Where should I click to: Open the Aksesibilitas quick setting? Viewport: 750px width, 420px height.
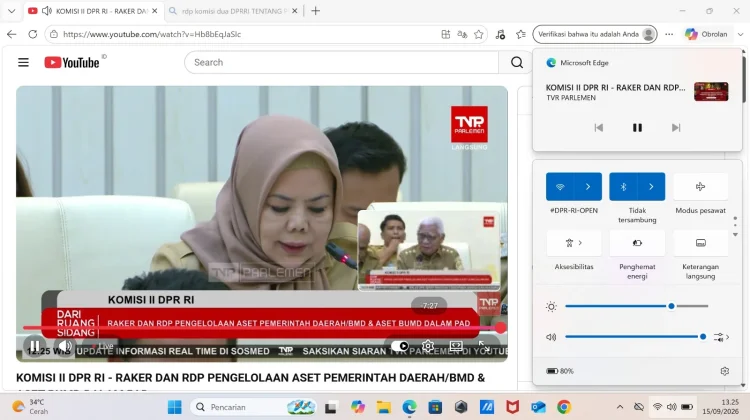coord(574,243)
